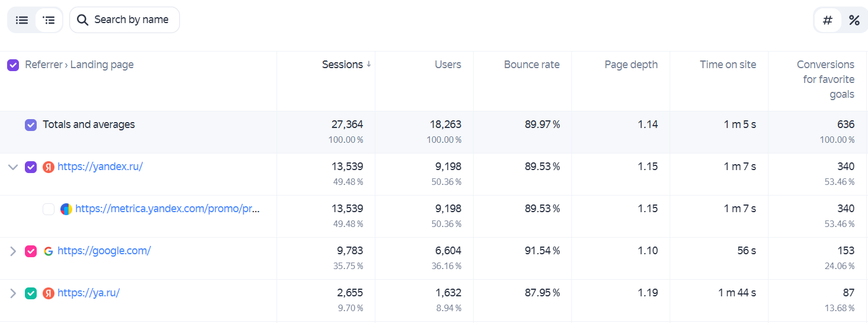868x323 pixels.
Task: Uncheck the pink google.com row checkbox
Action: [x=31, y=251]
